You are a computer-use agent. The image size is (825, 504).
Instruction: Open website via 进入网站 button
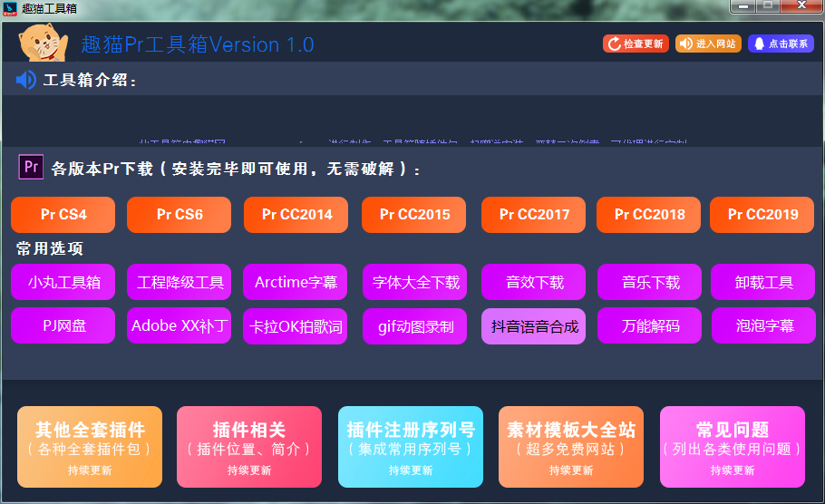(708, 44)
